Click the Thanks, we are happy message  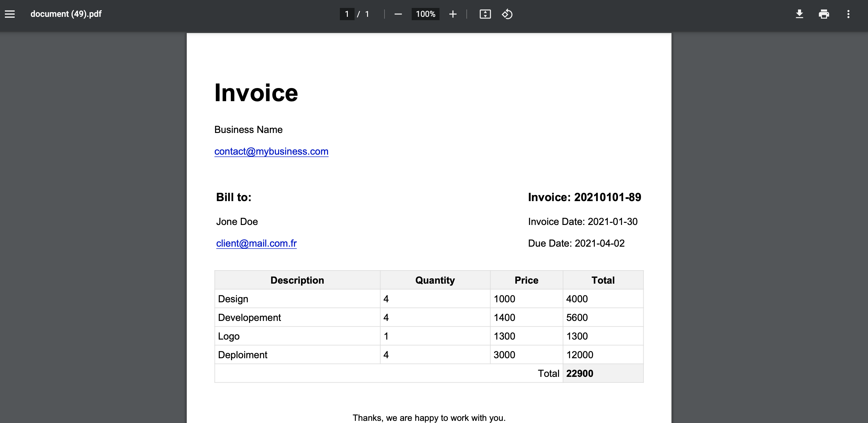pos(429,418)
